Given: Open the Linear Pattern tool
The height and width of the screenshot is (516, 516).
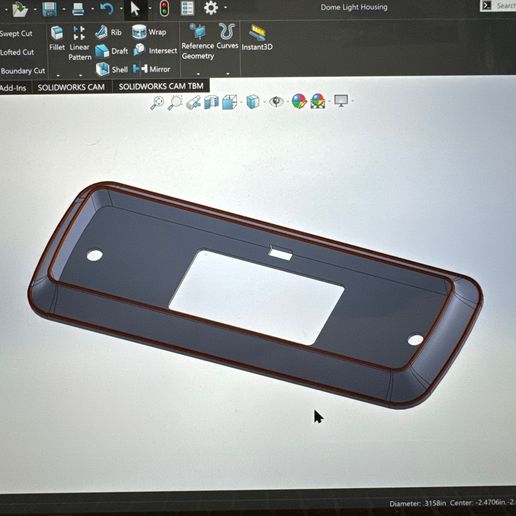Looking at the screenshot, I should point(80,43).
